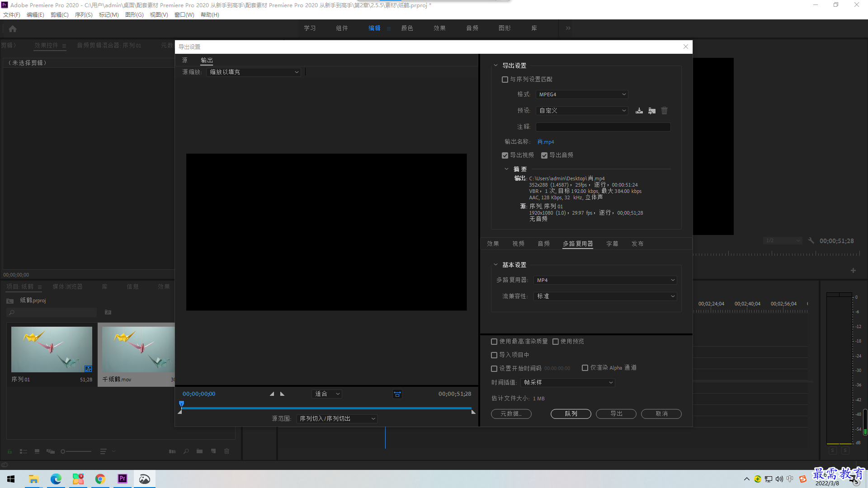This screenshot has height=488, width=868.
Task: Open the 多路复用器 MP4 dropdown
Action: (x=605, y=280)
